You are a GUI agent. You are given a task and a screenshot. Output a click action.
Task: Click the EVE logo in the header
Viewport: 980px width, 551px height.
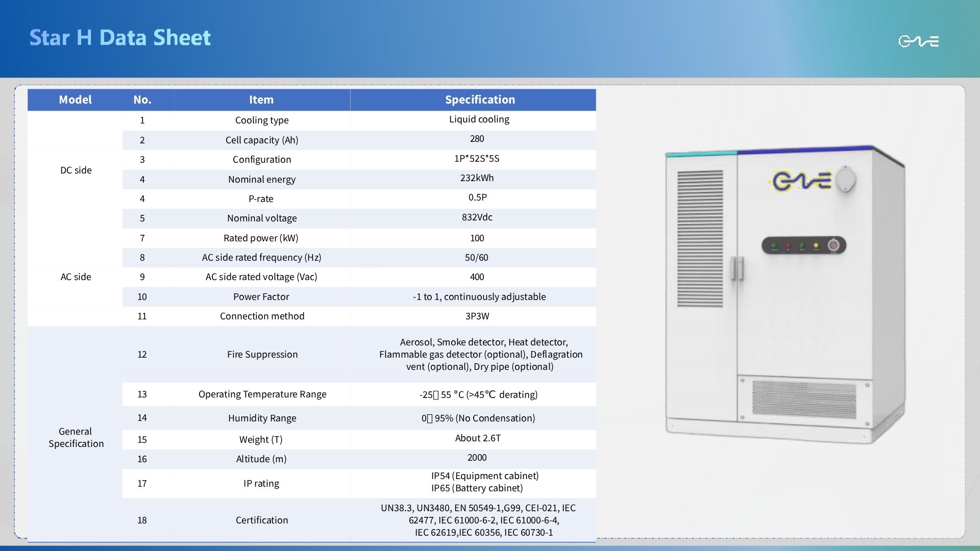[918, 41]
